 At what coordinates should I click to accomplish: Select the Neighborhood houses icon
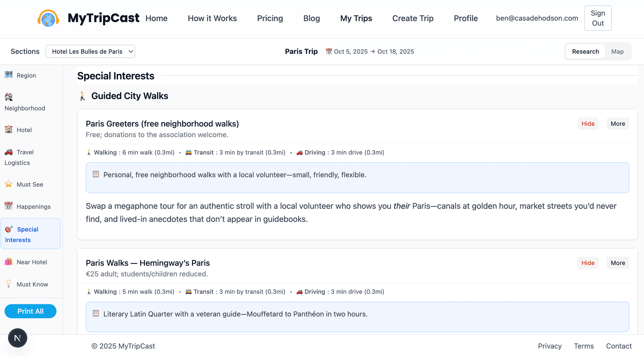9,97
